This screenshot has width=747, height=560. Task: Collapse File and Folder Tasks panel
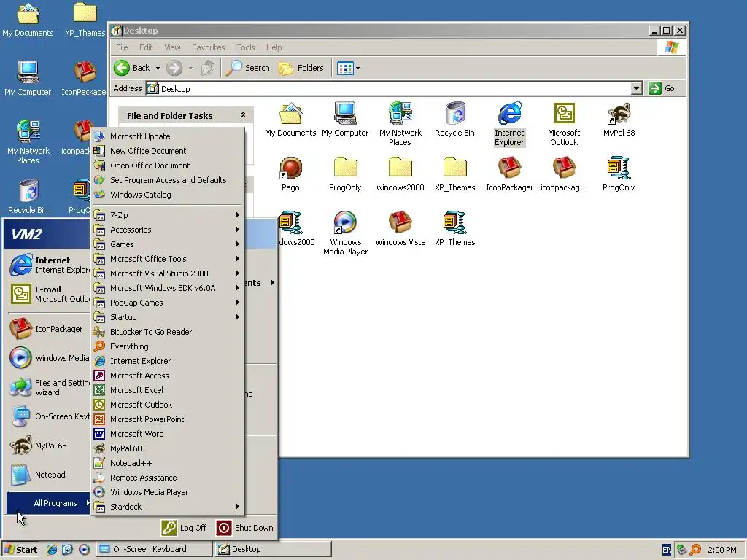243,115
